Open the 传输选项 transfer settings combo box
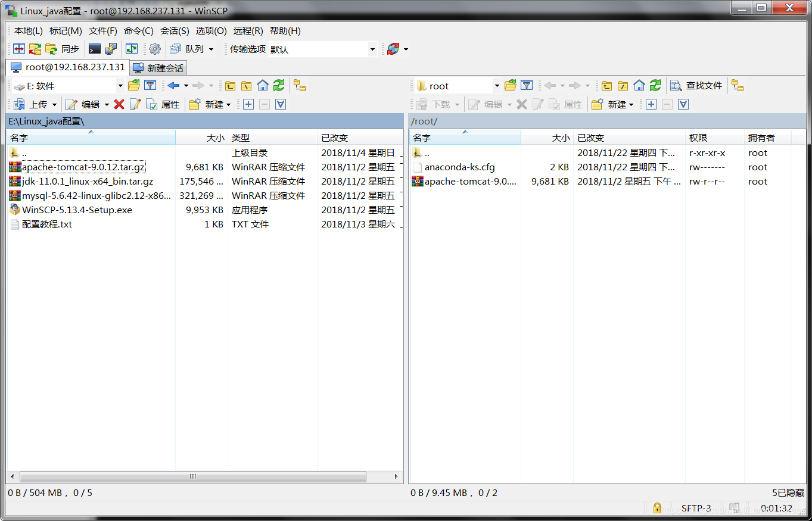812x521 pixels. click(x=323, y=49)
